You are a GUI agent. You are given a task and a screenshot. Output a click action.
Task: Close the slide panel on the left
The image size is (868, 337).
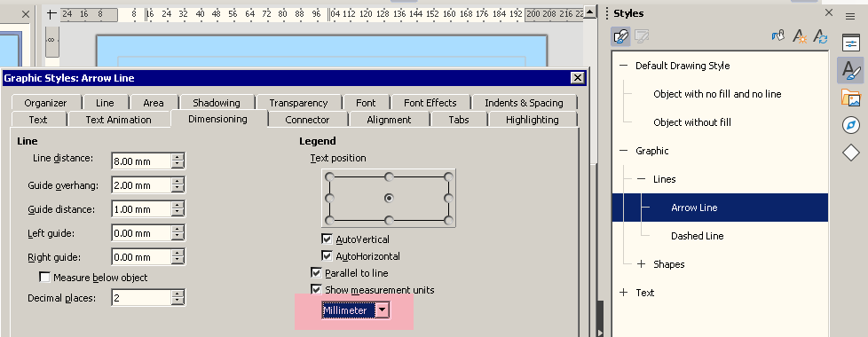[x=26, y=14]
